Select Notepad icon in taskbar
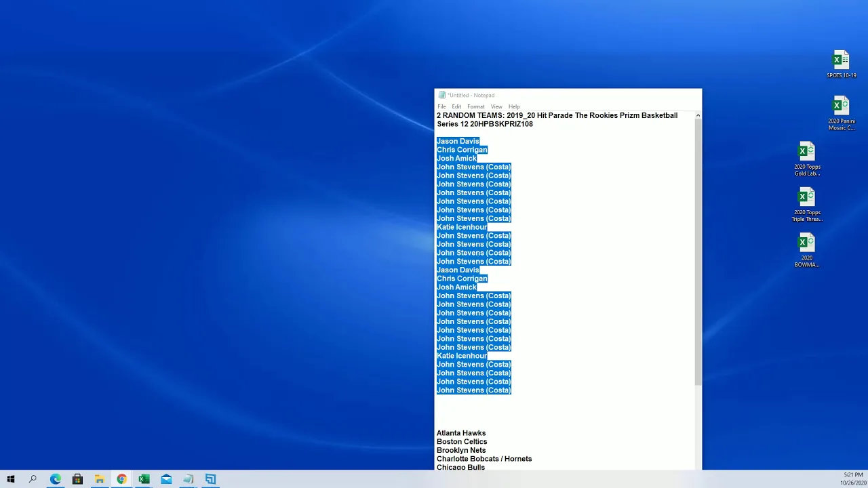The height and width of the screenshot is (488, 868). point(189,479)
